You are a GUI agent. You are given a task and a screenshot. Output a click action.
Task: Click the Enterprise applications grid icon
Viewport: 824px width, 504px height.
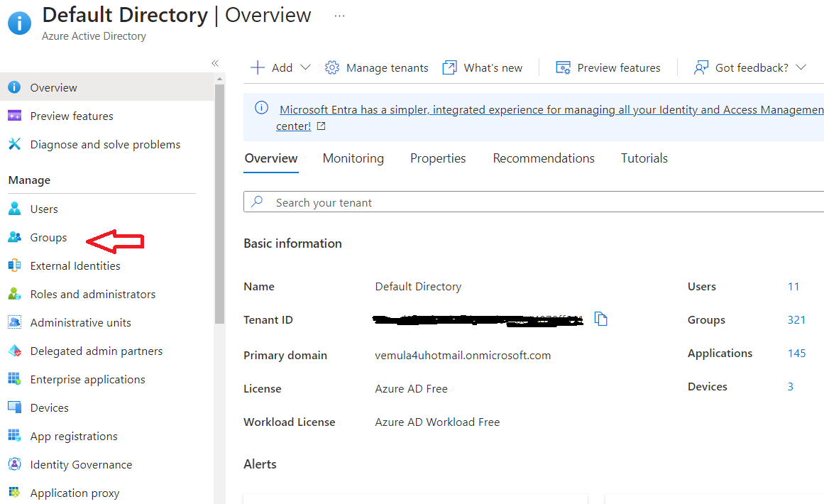pos(15,379)
